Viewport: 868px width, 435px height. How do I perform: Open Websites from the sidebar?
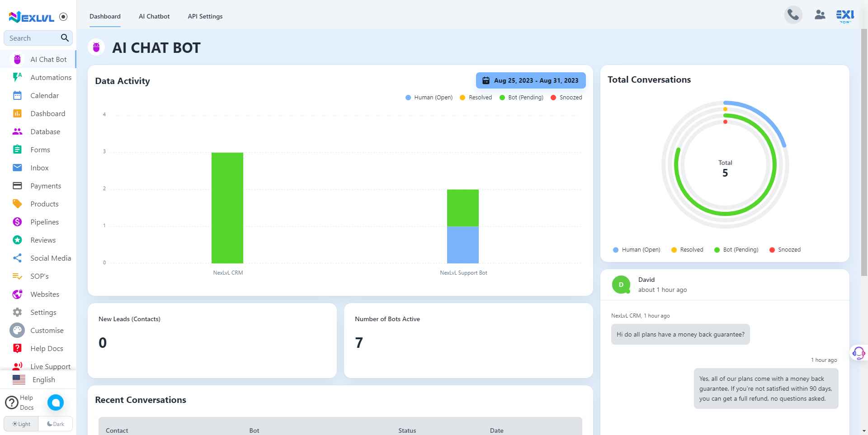(38, 294)
